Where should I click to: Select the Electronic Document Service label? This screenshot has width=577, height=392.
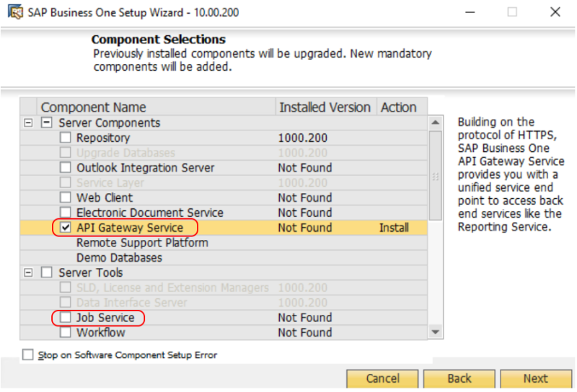pyautogui.click(x=150, y=213)
